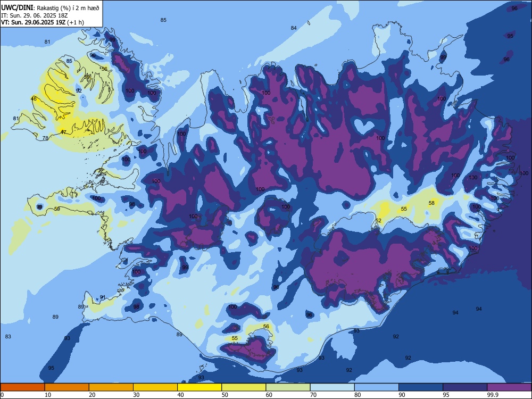Click the '(+1 h)' forecast offset text
532x399 pixels.
point(76,22)
